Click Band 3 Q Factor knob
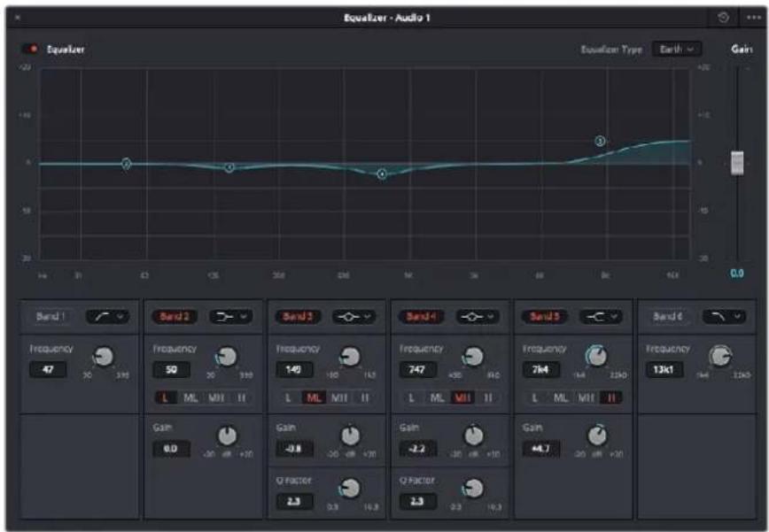Screen dimensions: 769x532 tap(350, 489)
